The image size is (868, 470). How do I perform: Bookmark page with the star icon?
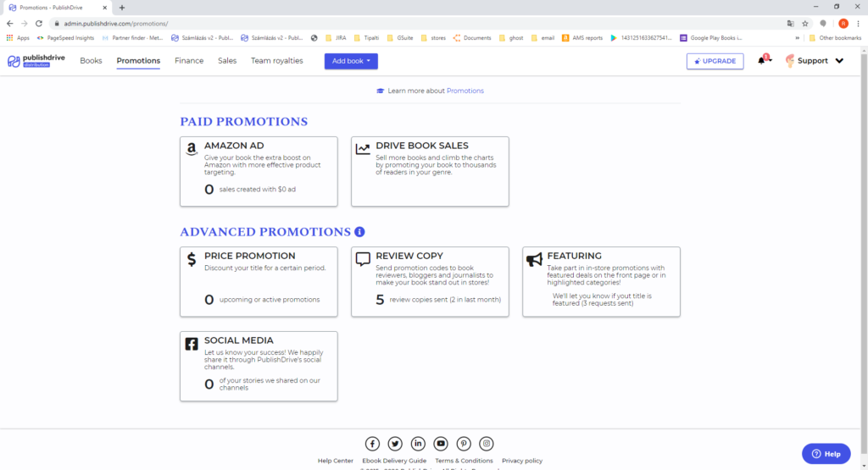(805, 24)
